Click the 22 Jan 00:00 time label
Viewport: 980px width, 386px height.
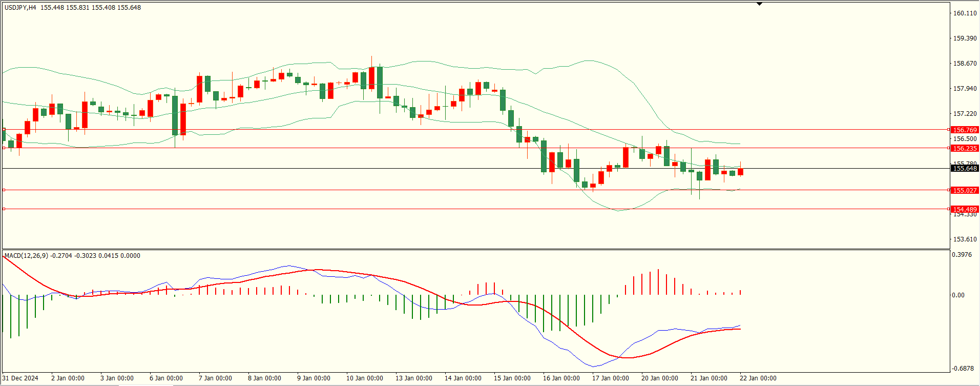coord(758,378)
